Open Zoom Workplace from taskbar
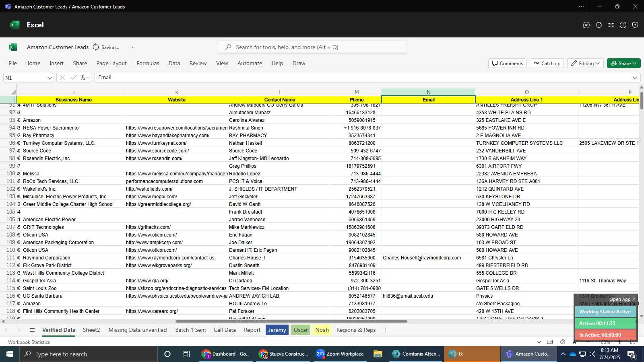The image size is (644, 362). click(x=340, y=354)
